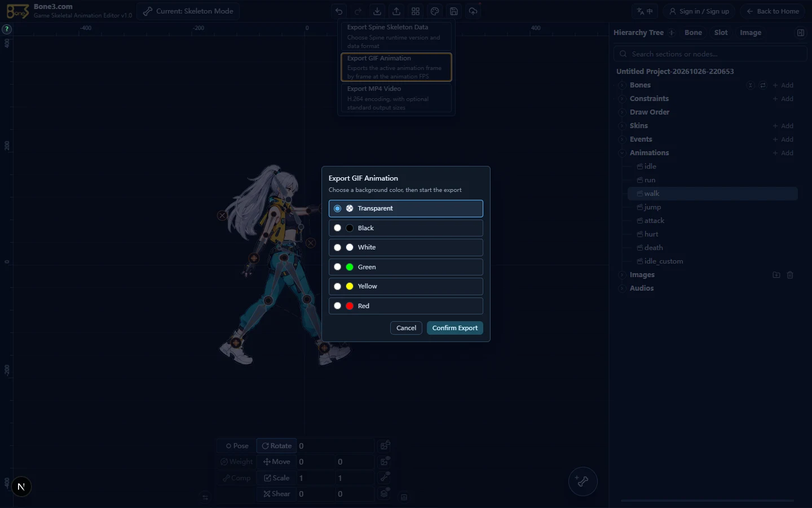
Task: Open the color palette theme icon
Action: pos(435,11)
